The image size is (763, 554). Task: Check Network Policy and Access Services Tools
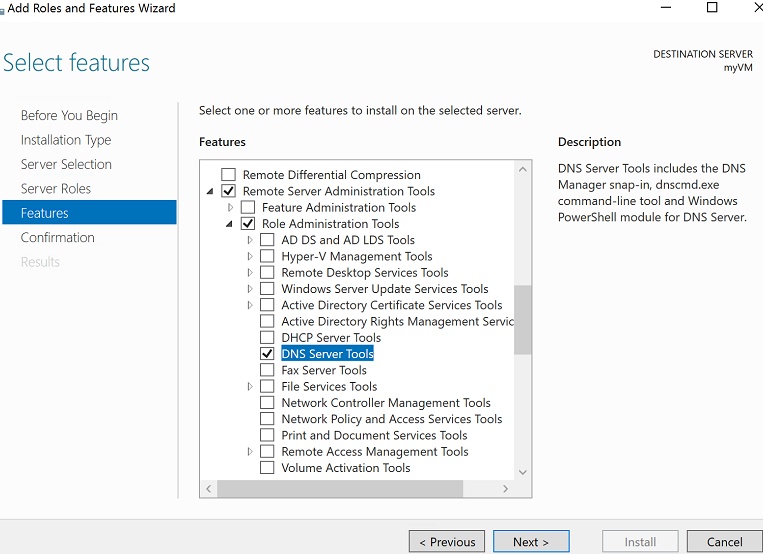pyautogui.click(x=267, y=419)
